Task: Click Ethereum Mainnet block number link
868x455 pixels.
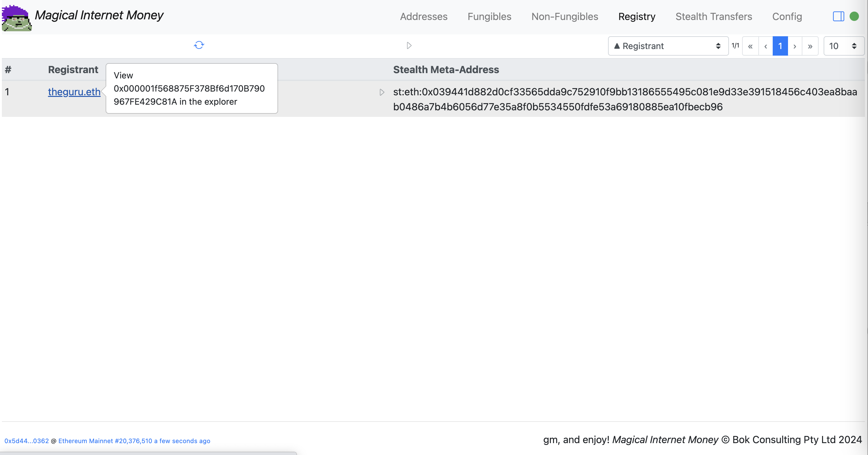Action: point(134,441)
